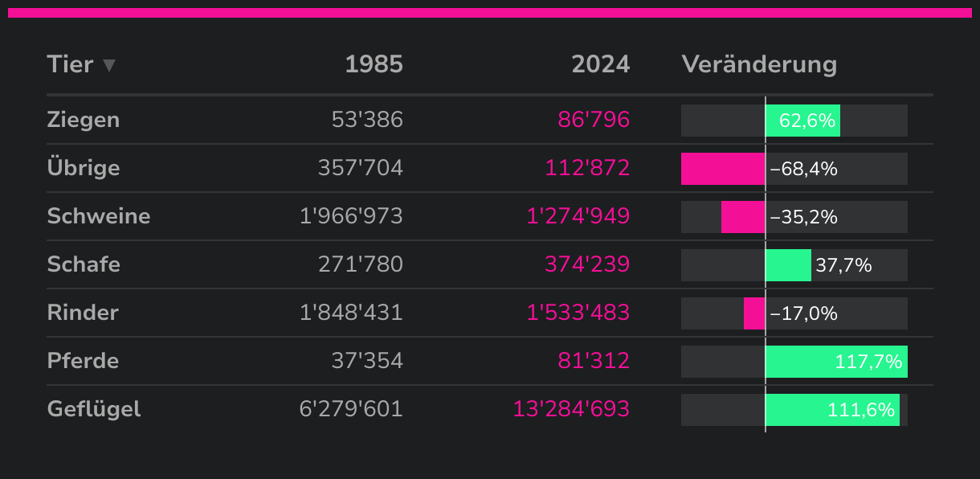The image size is (980, 479).
Task: Click the sort arrow next to Tier
Action: [109, 65]
